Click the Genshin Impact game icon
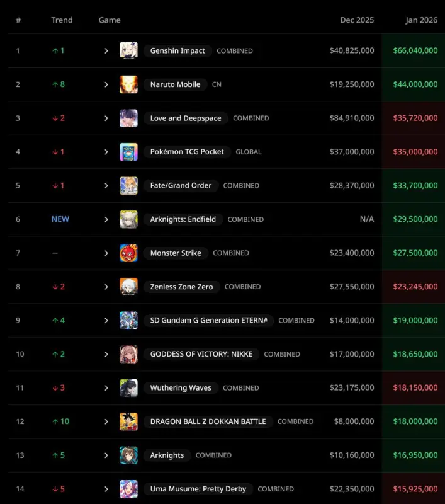 tap(128, 50)
